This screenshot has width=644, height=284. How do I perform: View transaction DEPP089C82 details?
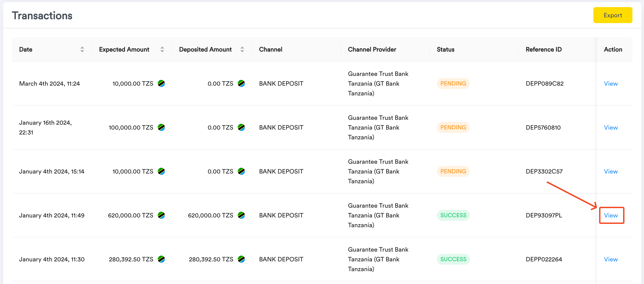point(610,84)
